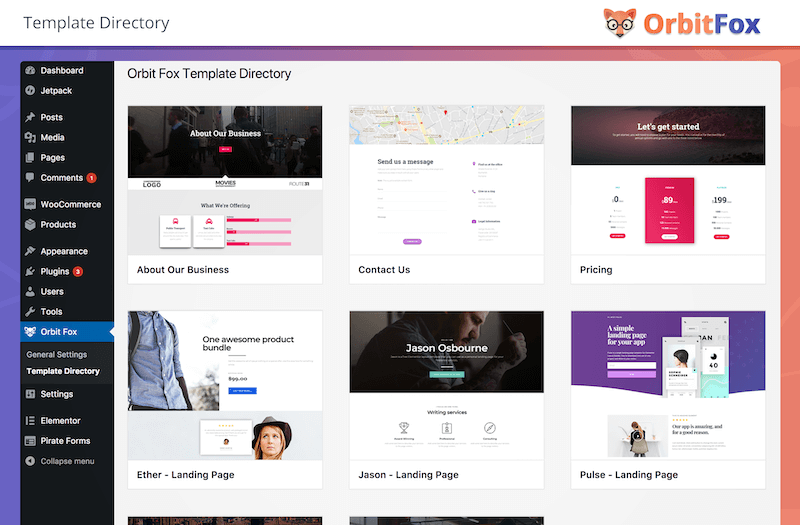The image size is (800, 525).
Task: Open the Ether landing page template preview
Action: click(x=225, y=385)
